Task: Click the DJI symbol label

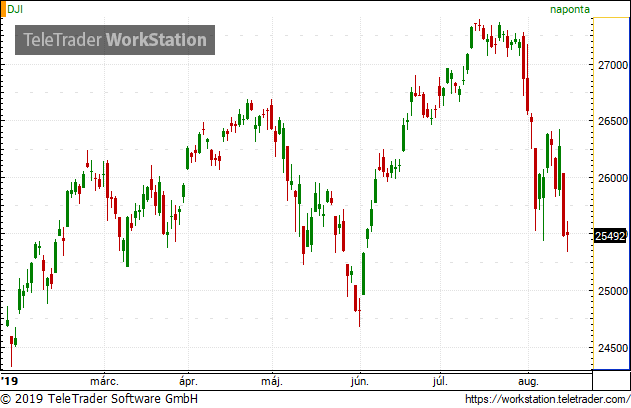Action: (x=15, y=9)
